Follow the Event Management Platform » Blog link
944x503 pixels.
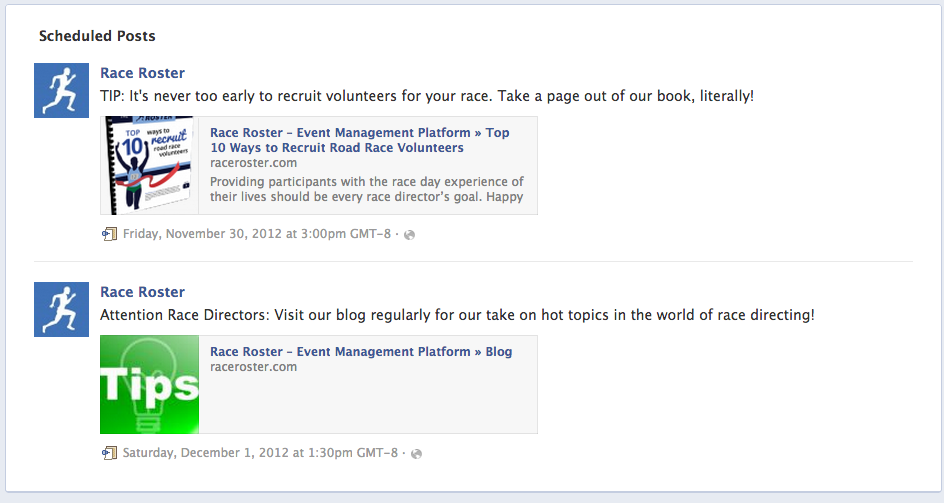tap(360, 352)
